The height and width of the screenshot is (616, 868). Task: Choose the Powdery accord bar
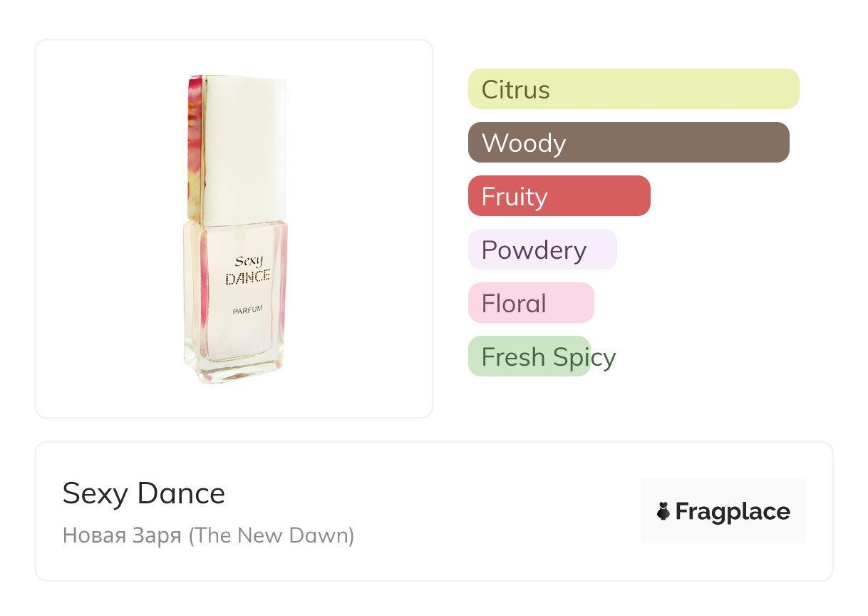(542, 250)
